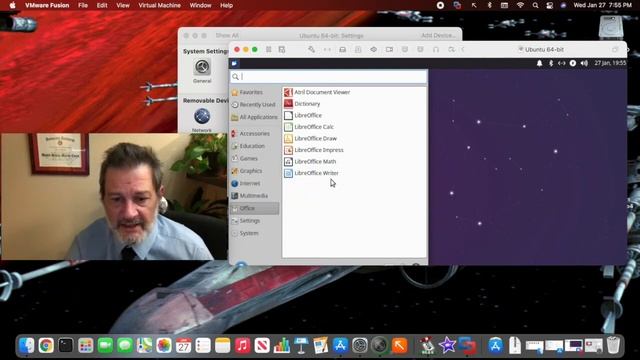Select Internet category
640x360 pixels.
click(x=255, y=183)
